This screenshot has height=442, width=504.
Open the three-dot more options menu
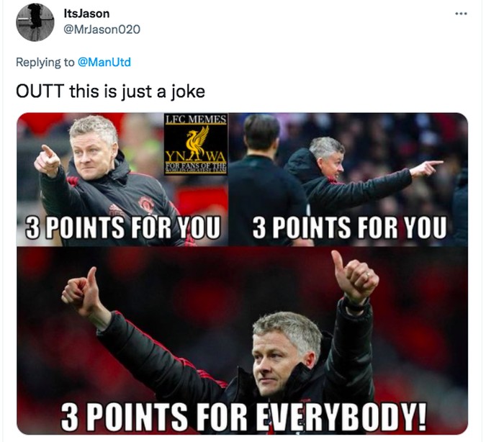click(x=461, y=14)
